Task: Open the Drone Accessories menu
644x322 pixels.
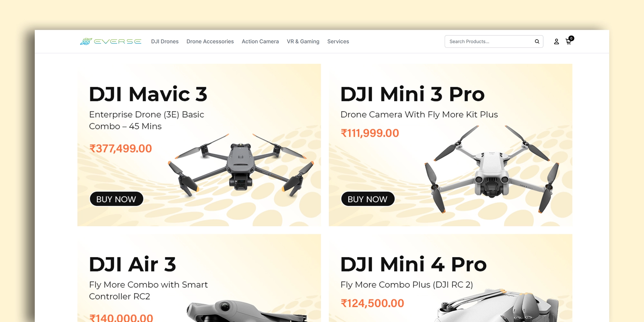Action: (210, 42)
